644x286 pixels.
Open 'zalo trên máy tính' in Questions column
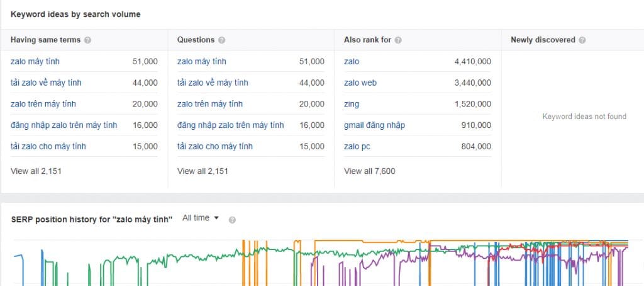pyautogui.click(x=210, y=104)
